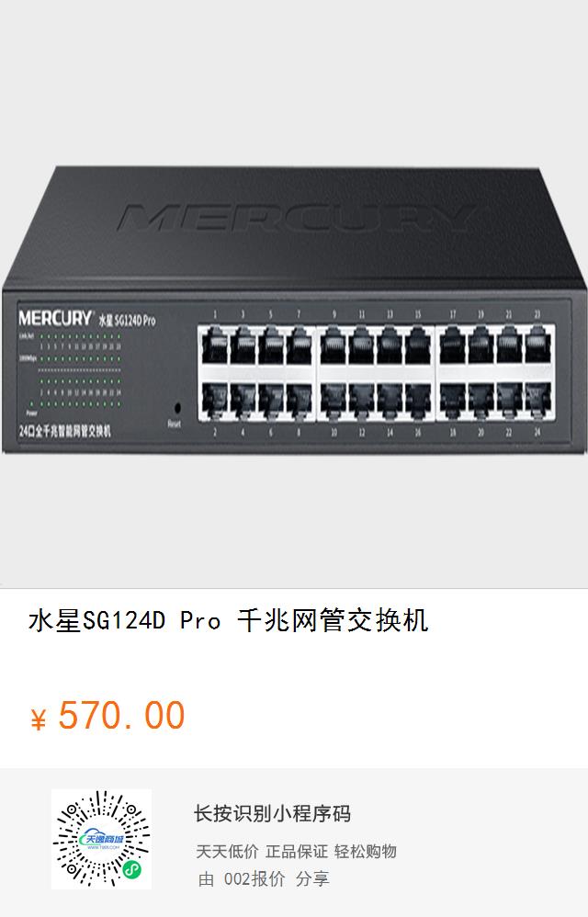Click the 天天低价 正品保证 轻松购物 slogan
This screenshot has height=917, width=588.
click(x=297, y=852)
